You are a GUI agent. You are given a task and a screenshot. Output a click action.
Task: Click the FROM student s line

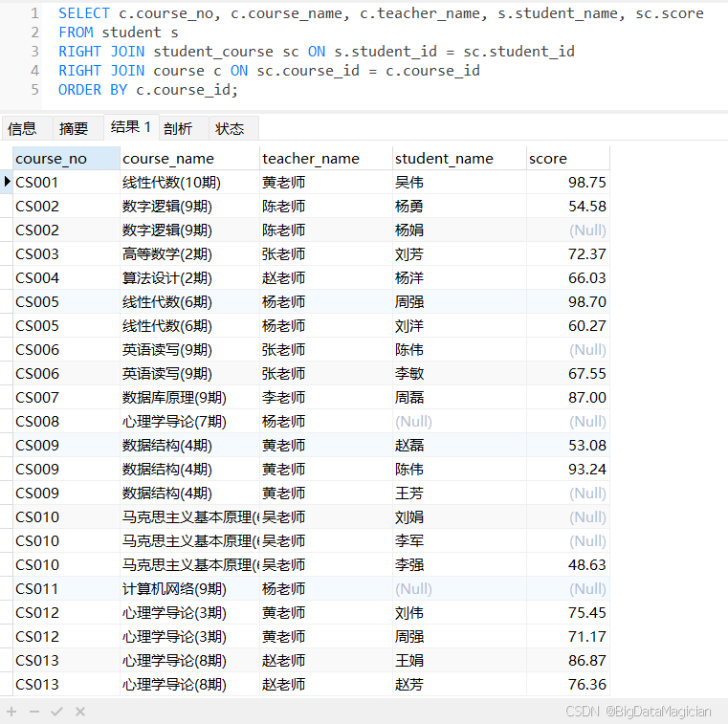[118, 33]
